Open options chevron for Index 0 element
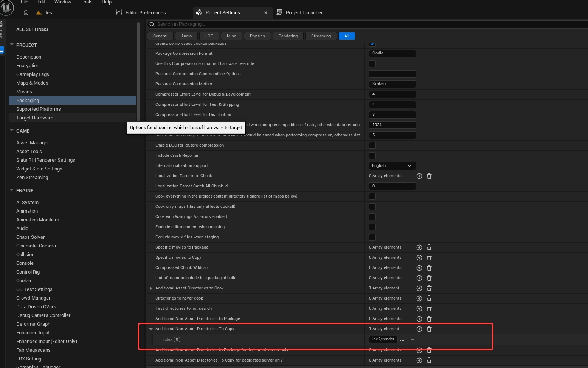Viewport: 588px width, 368px height. pyautogui.click(x=413, y=340)
